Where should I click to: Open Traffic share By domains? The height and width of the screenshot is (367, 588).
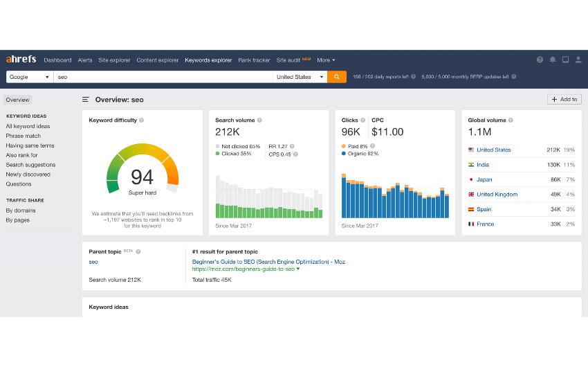tap(21, 211)
